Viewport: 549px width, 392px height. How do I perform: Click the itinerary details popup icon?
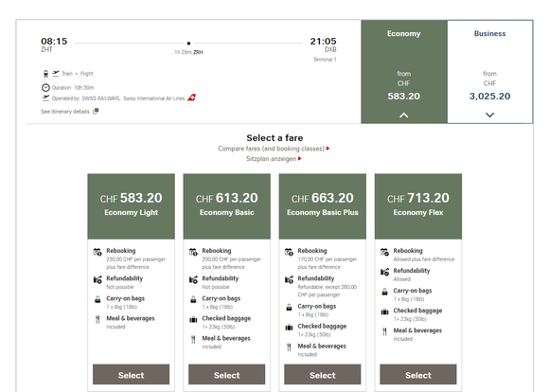tap(96, 111)
